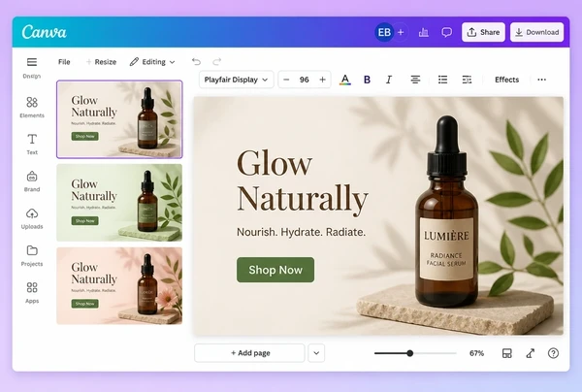
Task: Undo the last action
Action: point(196,62)
